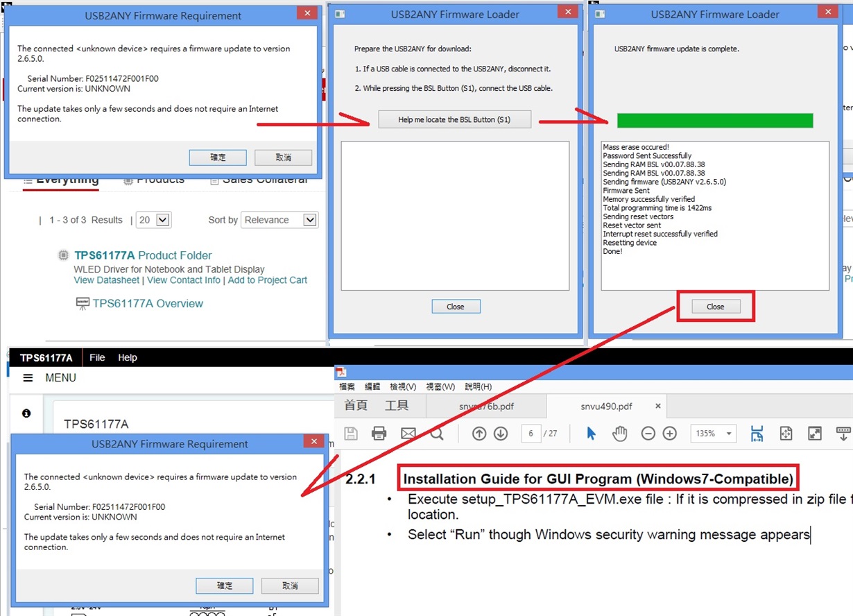The width and height of the screenshot is (853, 616).
Task: Click the search magnifier in PDF toolbar
Action: (437, 434)
